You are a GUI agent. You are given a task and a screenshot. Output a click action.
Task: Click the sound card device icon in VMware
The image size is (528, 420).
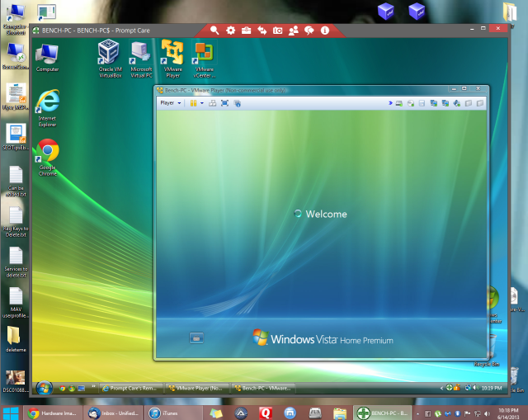point(456,103)
